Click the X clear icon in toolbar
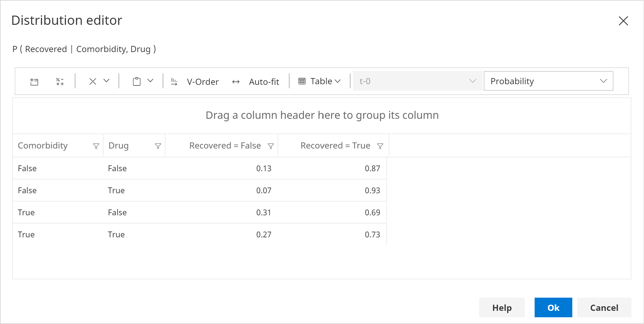Image resolution: width=644 pixels, height=324 pixels. click(93, 81)
